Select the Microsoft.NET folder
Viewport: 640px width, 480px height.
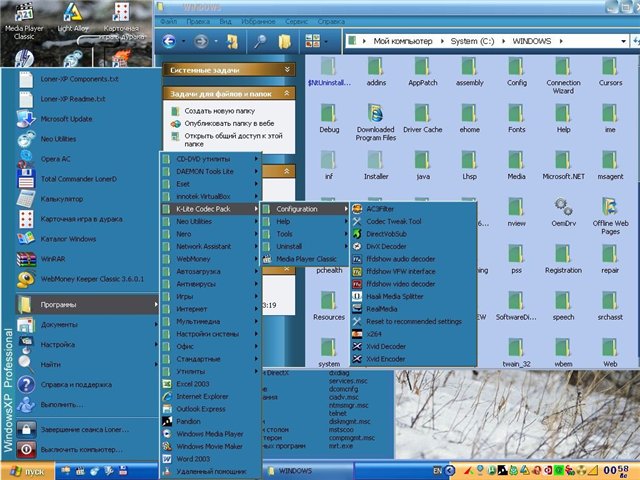[x=563, y=166]
